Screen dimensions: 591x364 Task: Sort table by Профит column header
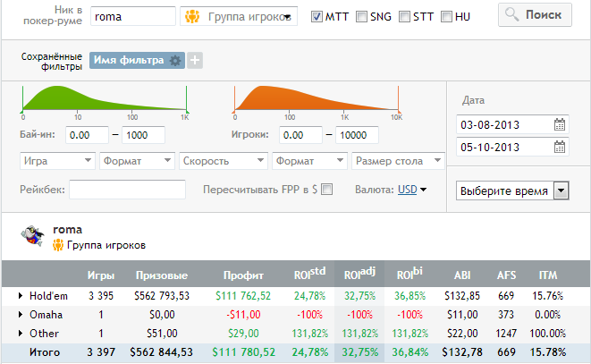(x=243, y=275)
